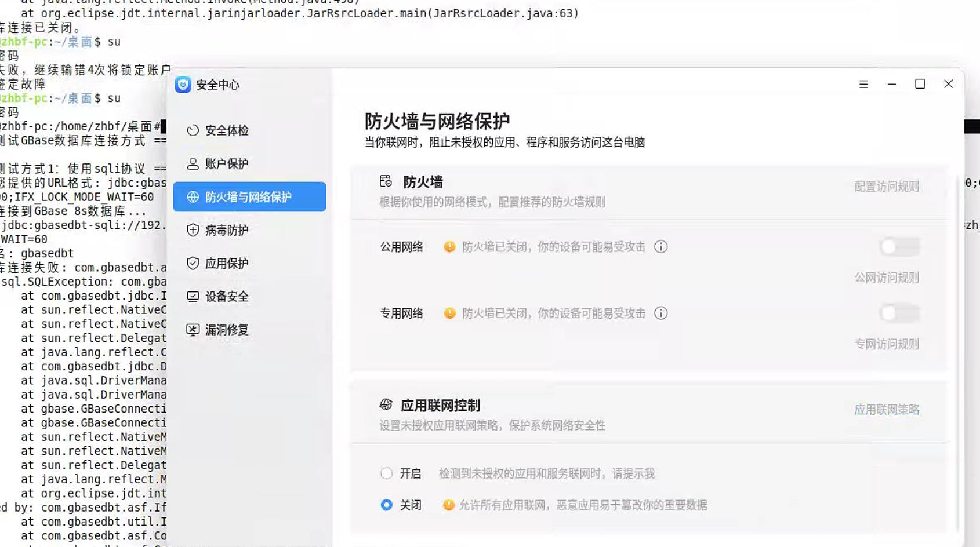
Task: Click the 专网访问规则 link
Action: (x=887, y=344)
